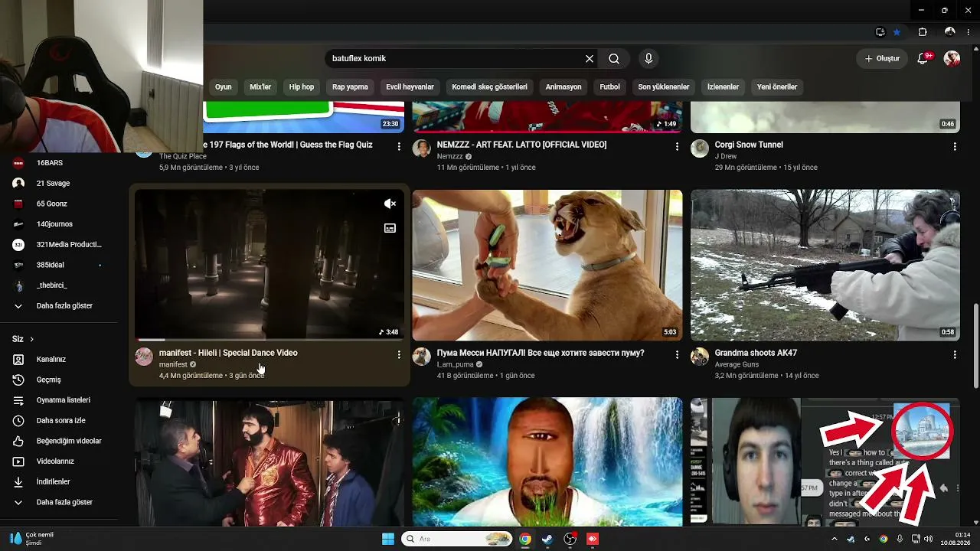Image resolution: width=980 pixels, height=551 pixels.
Task: Click the YouTube search magnifier button
Action: [x=614, y=59]
